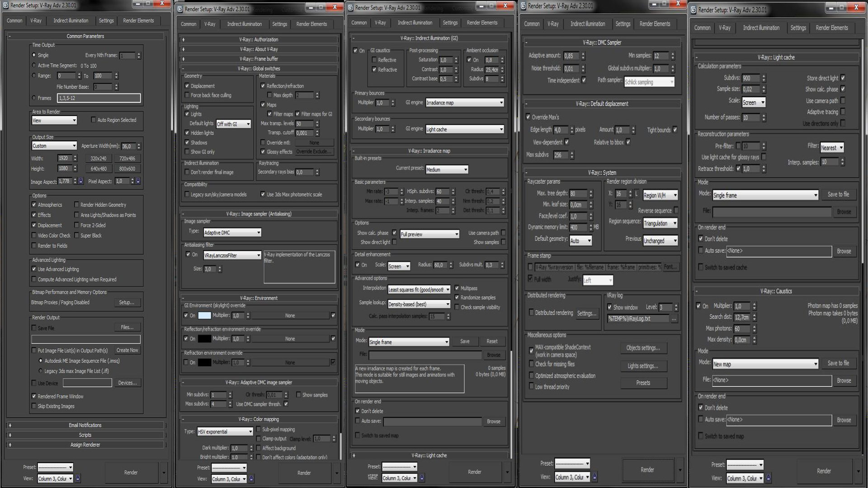Image resolution: width=868 pixels, height=488 pixels.
Task: Open the Image sampler Type Adaptive DMC dropdown
Action: pos(232,233)
